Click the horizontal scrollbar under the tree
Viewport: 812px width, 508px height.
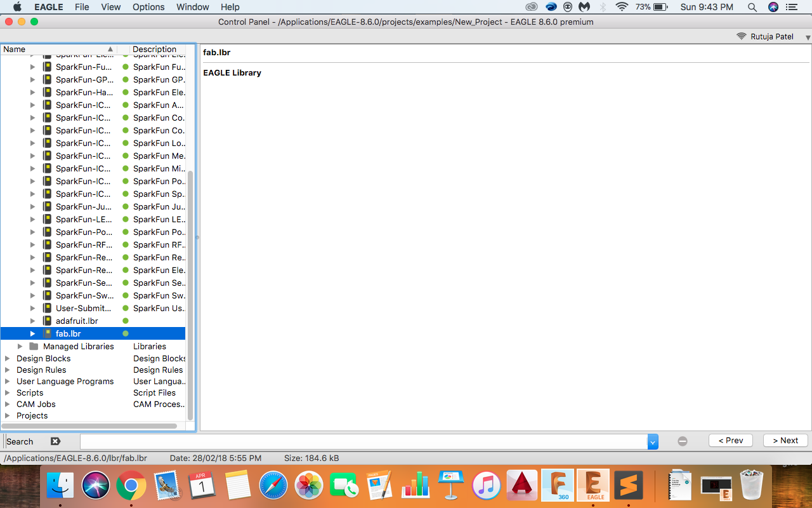(x=89, y=425)
